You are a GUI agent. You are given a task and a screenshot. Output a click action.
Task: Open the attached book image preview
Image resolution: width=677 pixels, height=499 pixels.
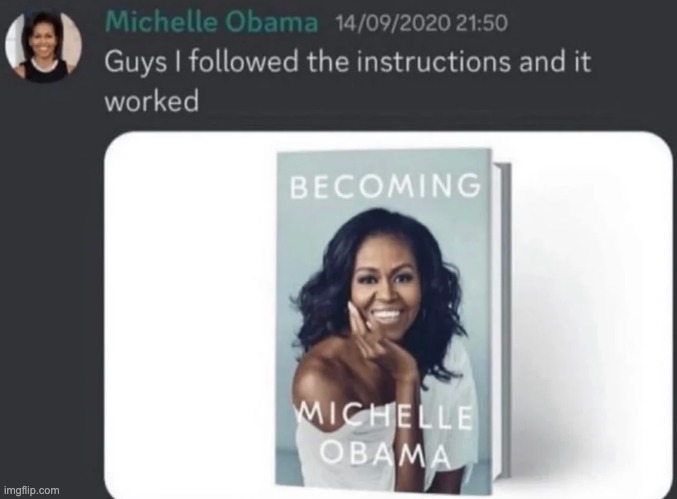pos(388,315)
